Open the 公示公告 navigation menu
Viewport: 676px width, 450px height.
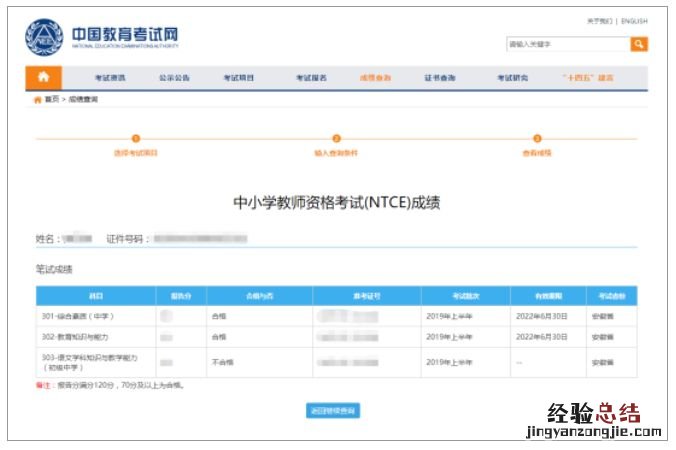point(174,78)
